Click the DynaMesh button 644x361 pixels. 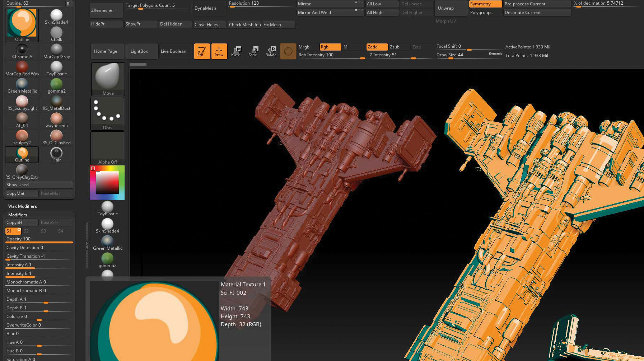pyautogui.click(x=210, y=8)
